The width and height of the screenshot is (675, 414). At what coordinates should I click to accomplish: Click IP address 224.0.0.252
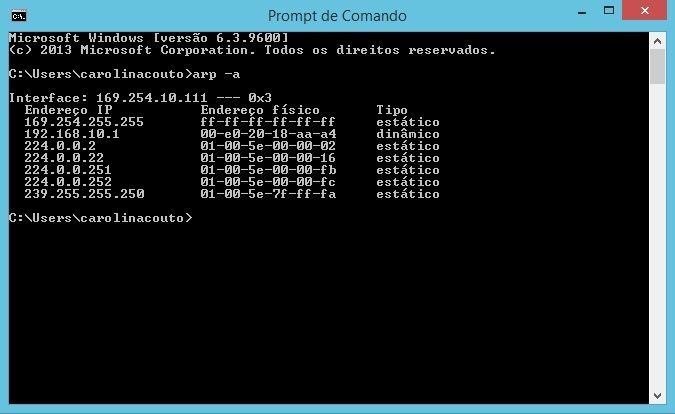68,182
